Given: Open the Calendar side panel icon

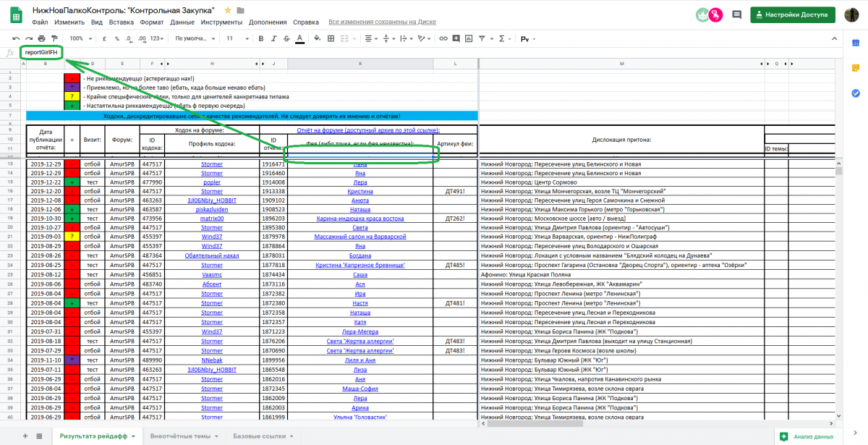Looking at the screenshot, I should (x=855, y=43).
